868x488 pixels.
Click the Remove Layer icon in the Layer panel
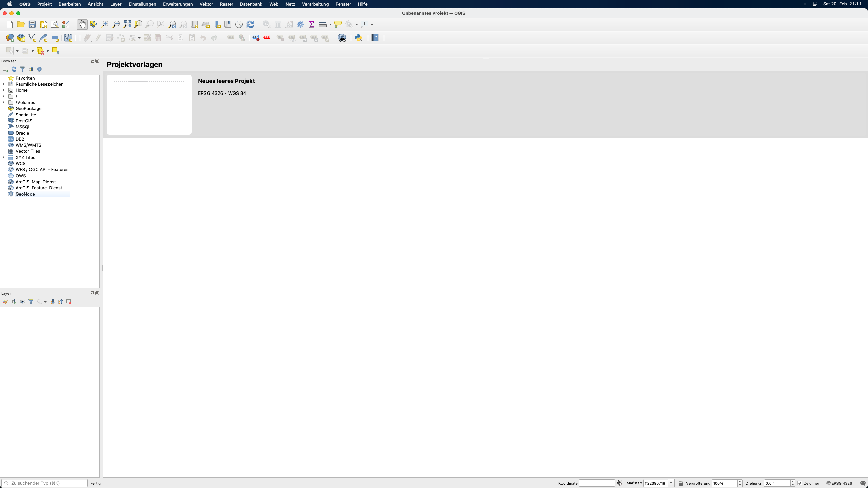click(69, 302)
